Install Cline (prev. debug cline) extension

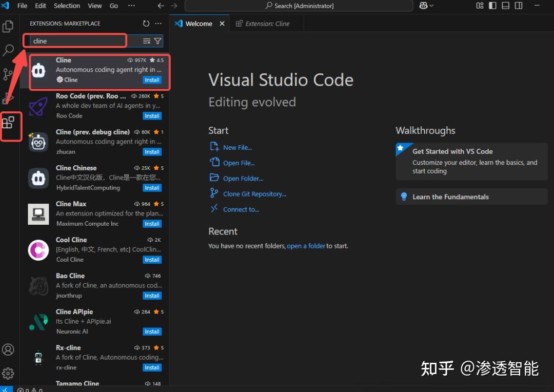tap(152, 152)
